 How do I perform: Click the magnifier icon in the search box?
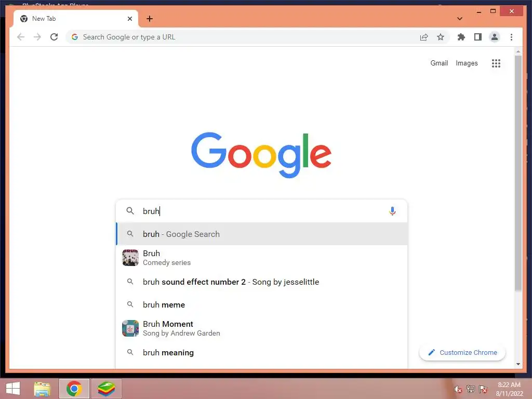click(130, 211)
